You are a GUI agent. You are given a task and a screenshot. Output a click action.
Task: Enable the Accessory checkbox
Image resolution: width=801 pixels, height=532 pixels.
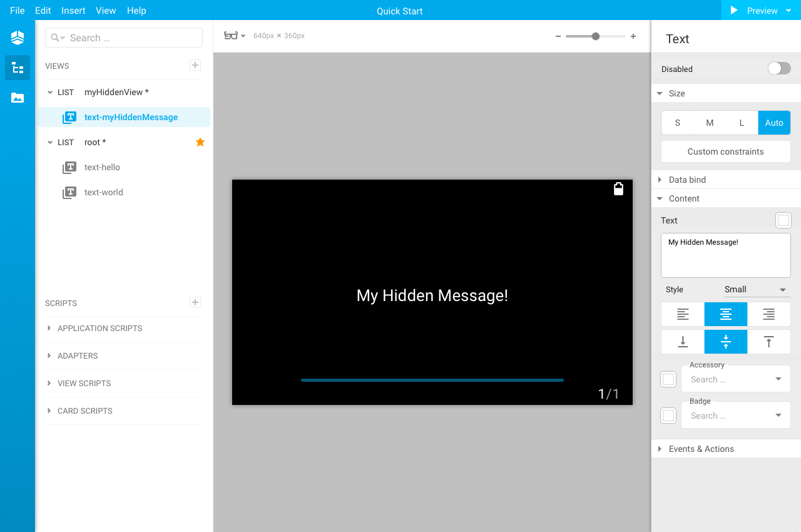click(668, 379)
